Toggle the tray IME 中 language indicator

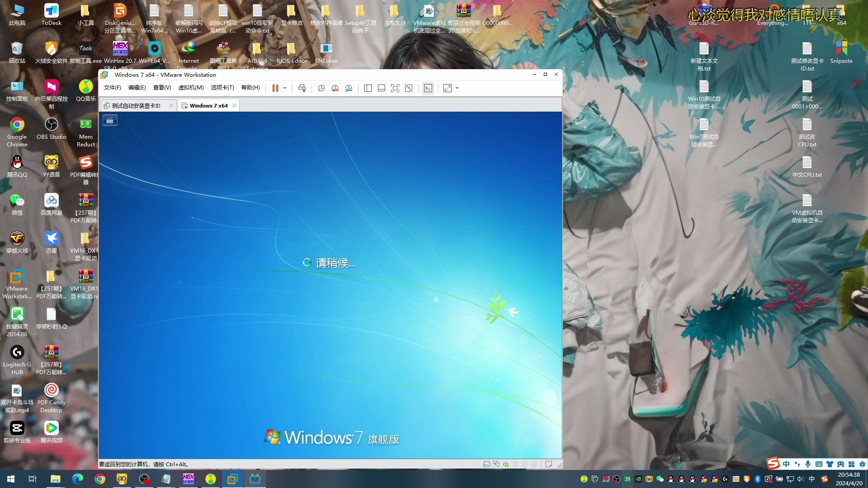tap(812, 479)
